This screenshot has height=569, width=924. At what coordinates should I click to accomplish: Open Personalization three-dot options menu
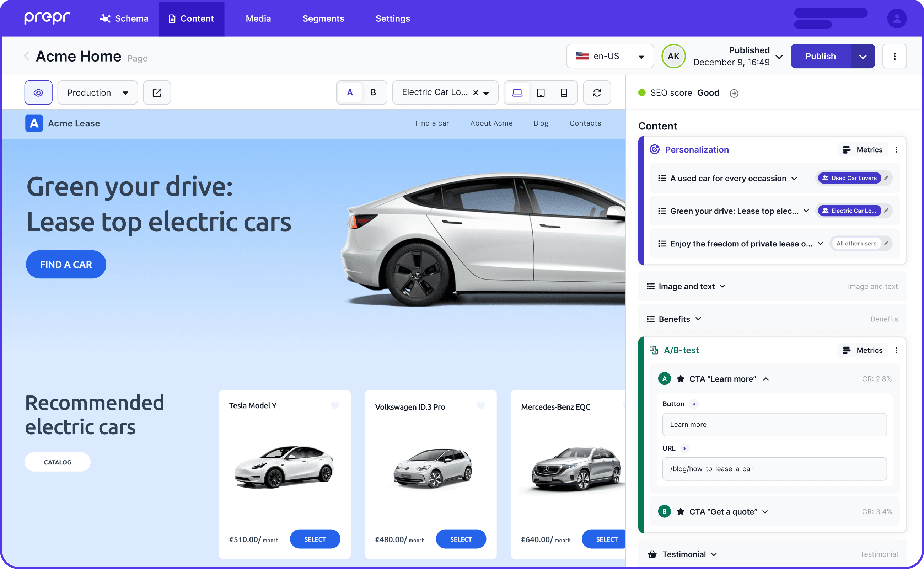click(x=896, y=150)
